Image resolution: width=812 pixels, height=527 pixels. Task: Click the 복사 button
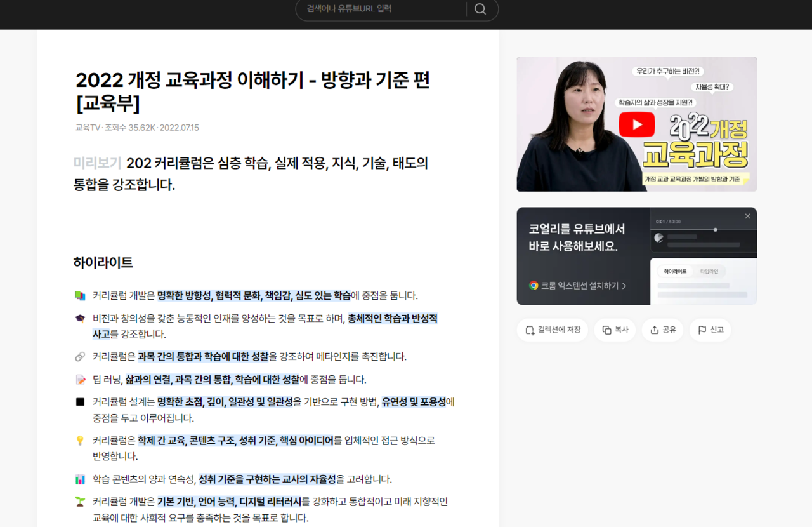tap(614, 330)
